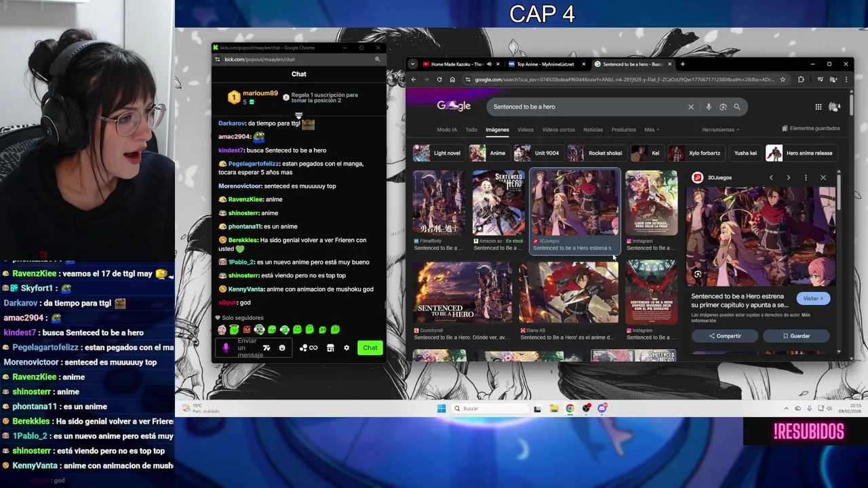Click the Compartir button

(725, 335)
